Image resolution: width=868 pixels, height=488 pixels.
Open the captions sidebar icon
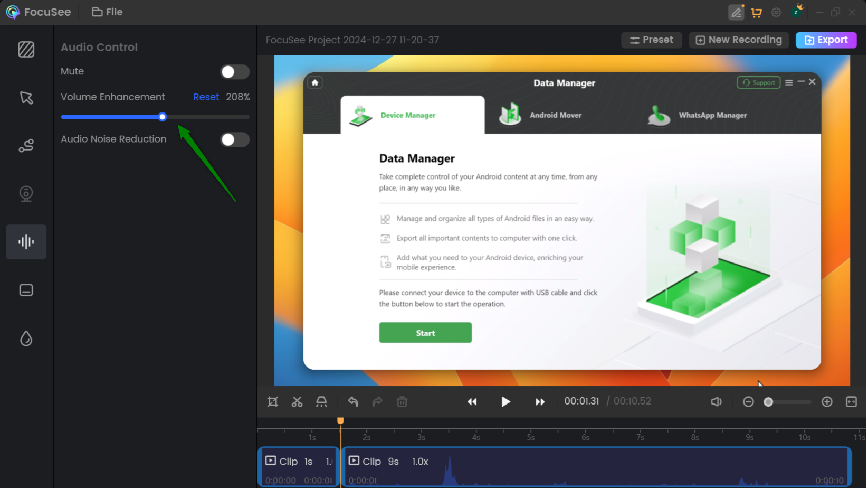(x=26, y=290)
